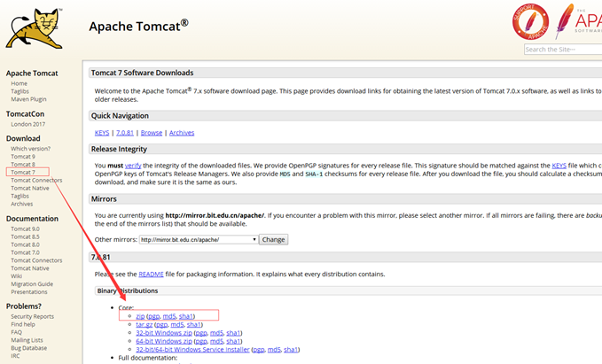Image resolution: width=602 pixels, height=364 pixels.
Task: Open the KEYS file link in Release Integrity text
Action: point(559,166)
